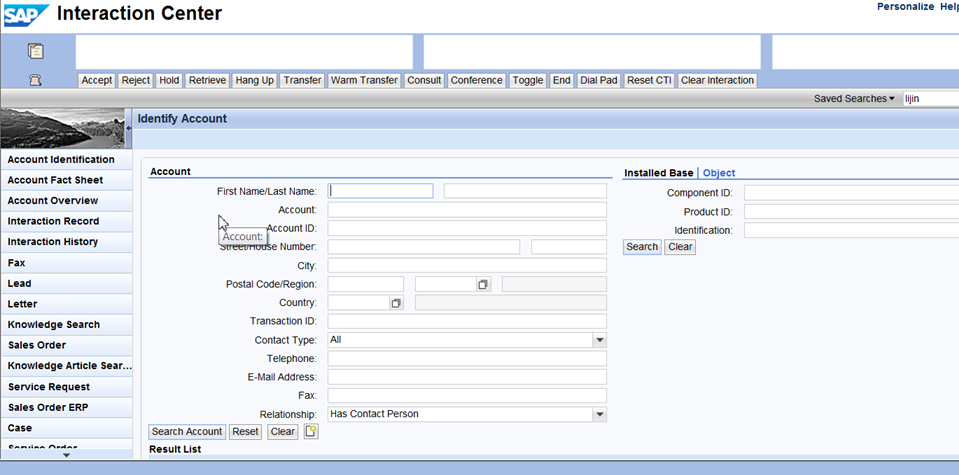Open the Country value help icon
This screenshot has width=959, height=475.
[396, 303]
